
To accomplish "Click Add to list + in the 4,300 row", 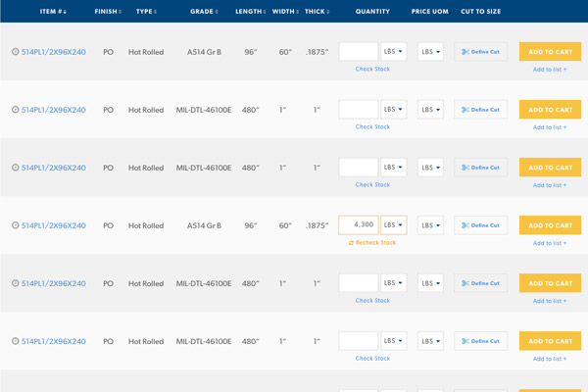I will click(x=550, y=243).
